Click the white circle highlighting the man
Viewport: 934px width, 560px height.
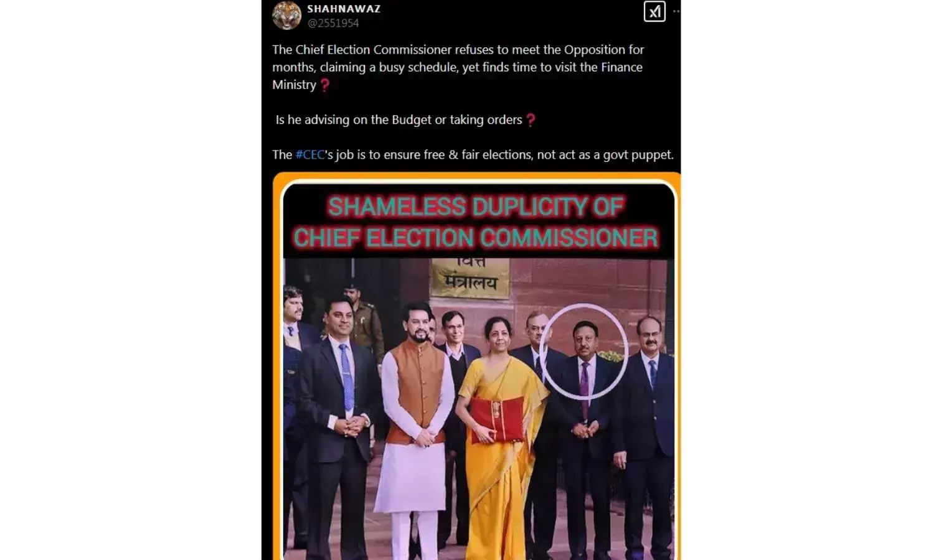pyautogui.click(x=583, y=352)
